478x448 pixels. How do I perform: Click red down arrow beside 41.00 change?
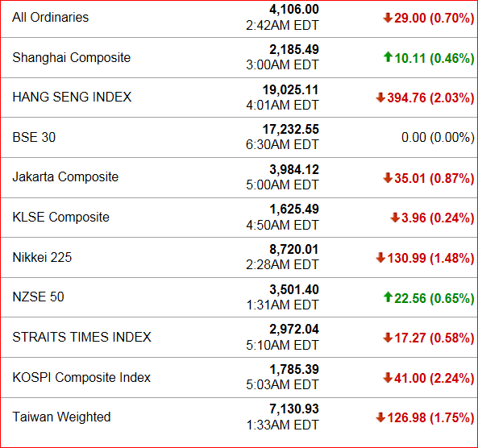[x=388, y=378]
